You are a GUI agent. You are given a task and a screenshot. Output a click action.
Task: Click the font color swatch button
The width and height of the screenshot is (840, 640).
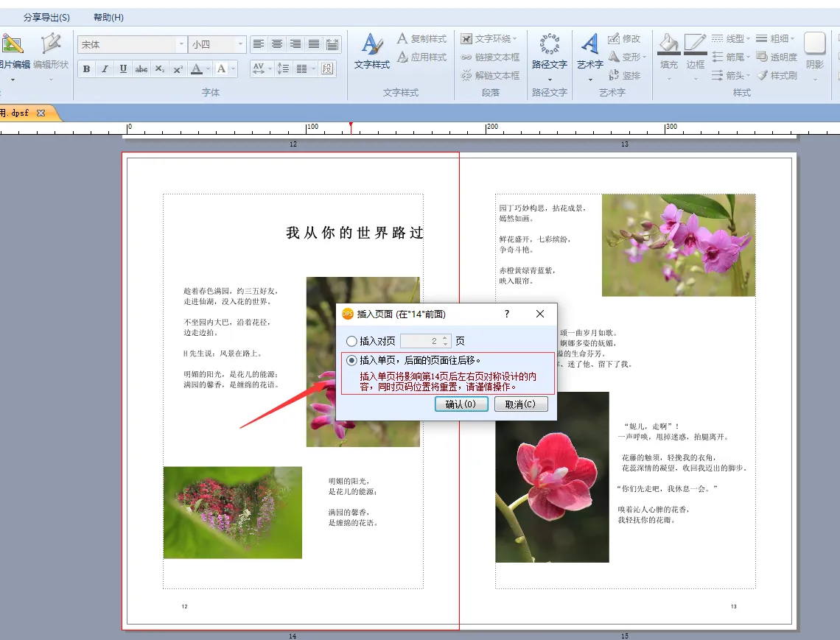click(x=196, y=69)
